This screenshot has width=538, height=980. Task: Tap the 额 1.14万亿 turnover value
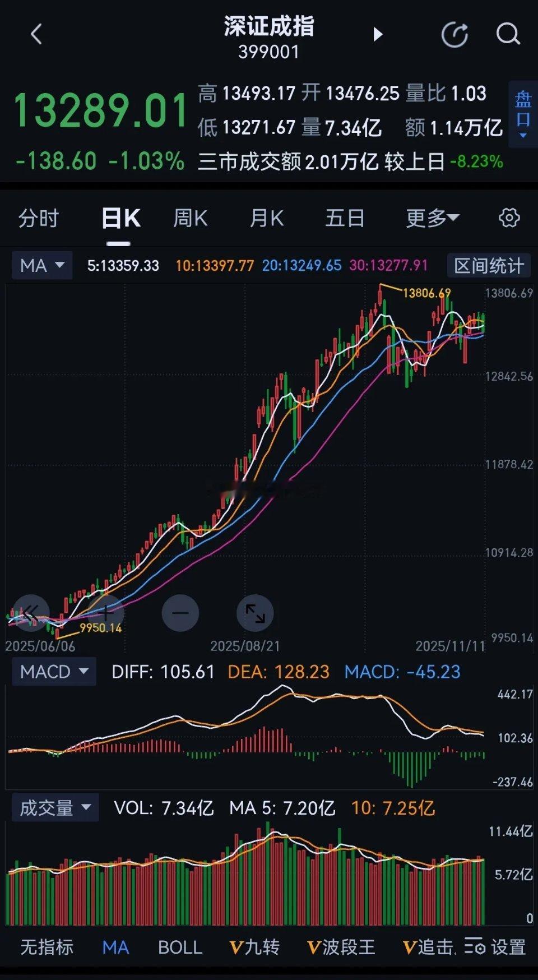(454, 128)
